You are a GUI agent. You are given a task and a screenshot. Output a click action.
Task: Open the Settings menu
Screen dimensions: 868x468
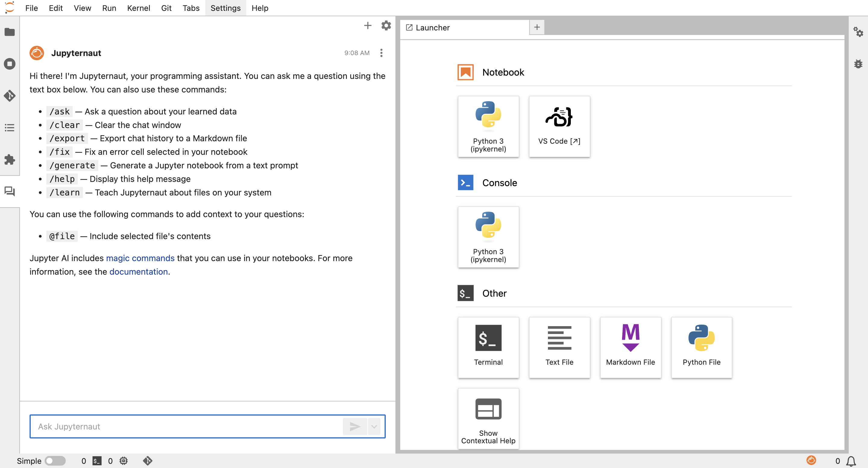tap(225, 8)
